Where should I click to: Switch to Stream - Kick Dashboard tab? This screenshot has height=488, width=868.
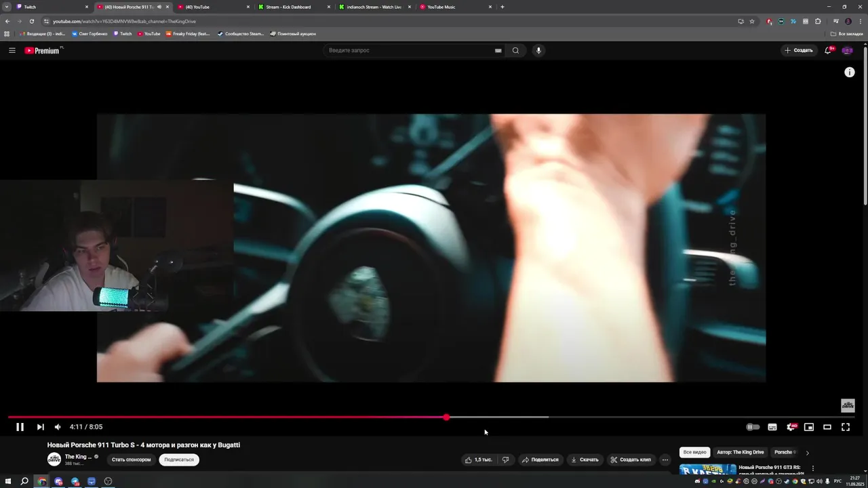tap(294, 7)
